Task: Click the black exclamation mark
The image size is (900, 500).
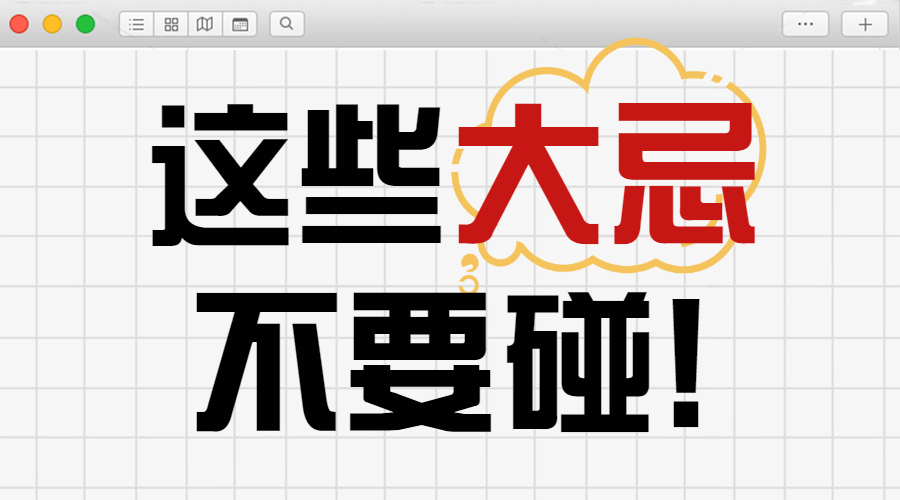Action: coord(688,362)
